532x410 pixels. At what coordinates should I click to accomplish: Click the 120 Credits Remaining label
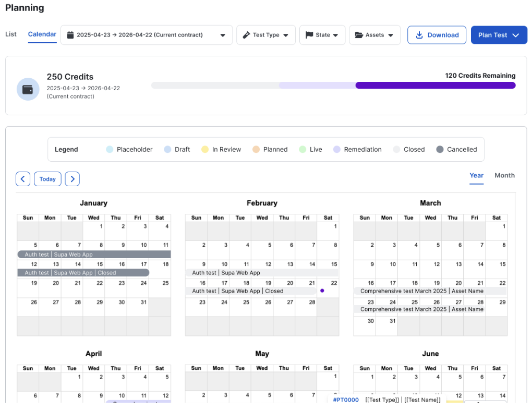click(480, 75)
